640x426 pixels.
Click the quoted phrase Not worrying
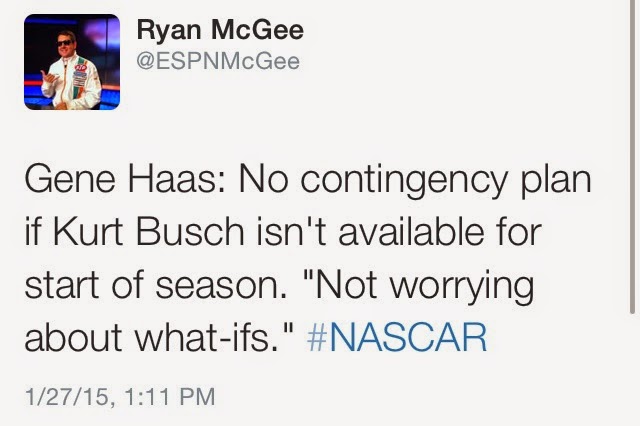click(419, 287)
